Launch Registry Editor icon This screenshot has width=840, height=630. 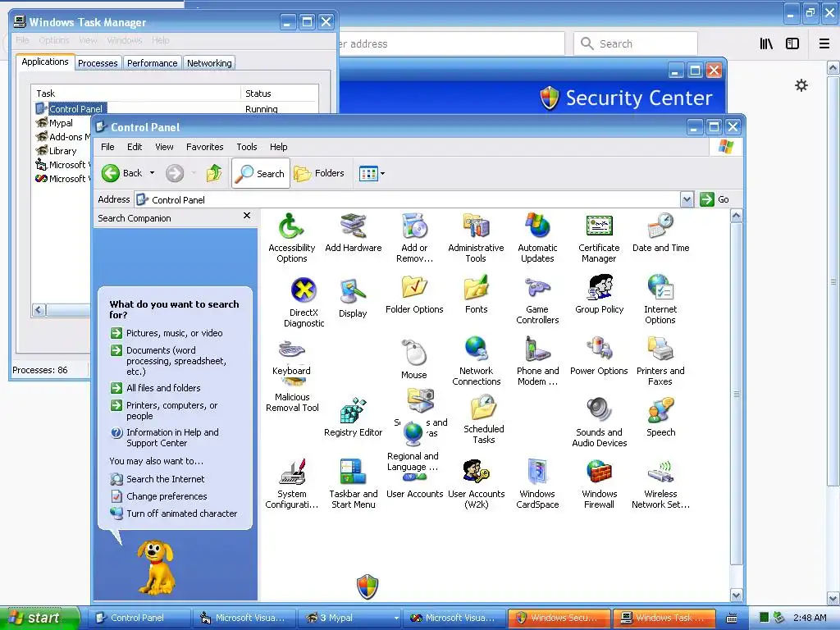pyautogui.click(x=353, y=418)
